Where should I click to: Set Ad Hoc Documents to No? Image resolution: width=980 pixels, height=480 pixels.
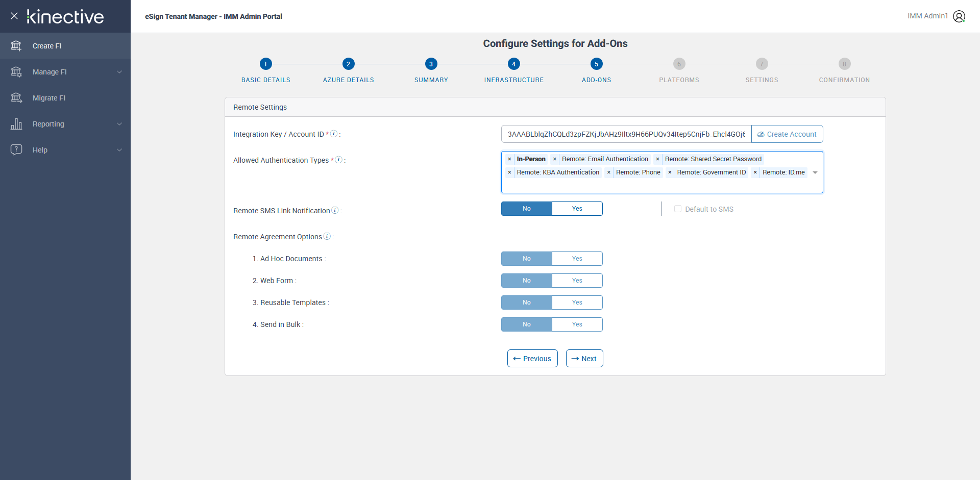[527, 259]
